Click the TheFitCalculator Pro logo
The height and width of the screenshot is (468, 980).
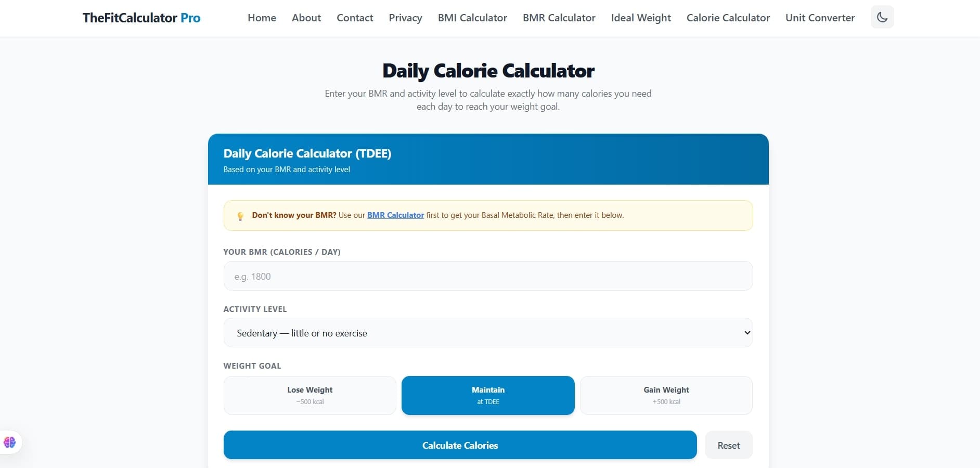[x=141, y=17]
